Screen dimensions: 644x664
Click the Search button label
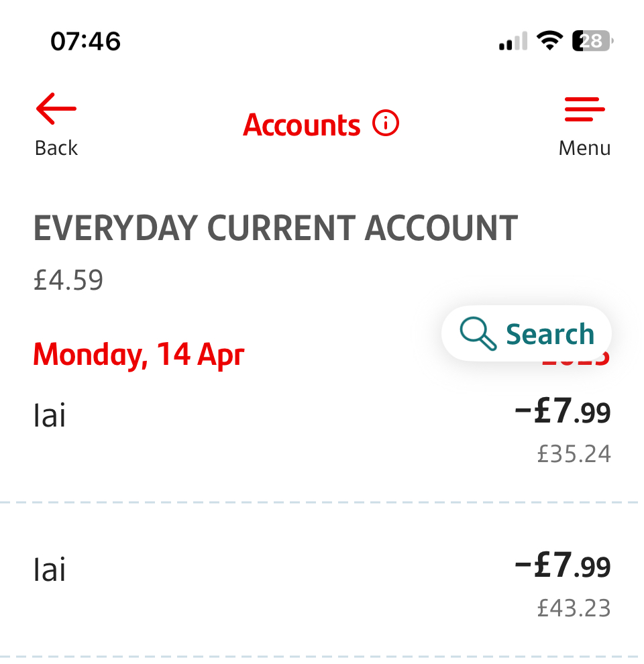(x=550, y=334)
